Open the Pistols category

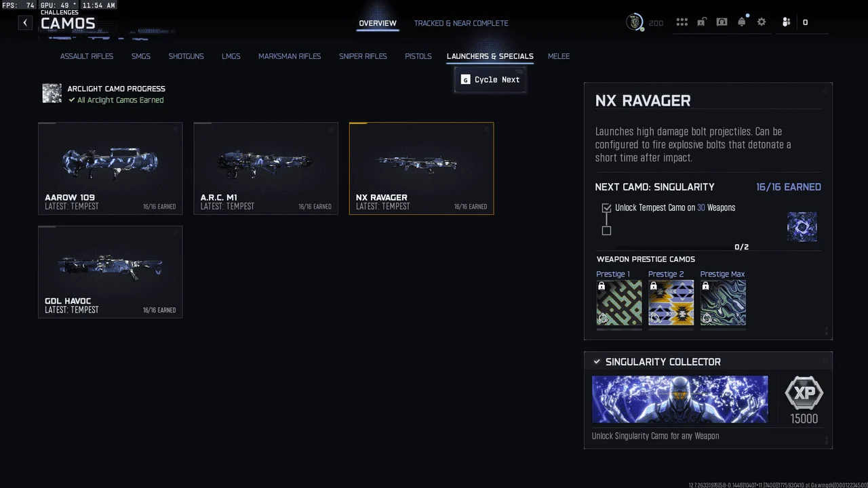click(x=418, y=56)
